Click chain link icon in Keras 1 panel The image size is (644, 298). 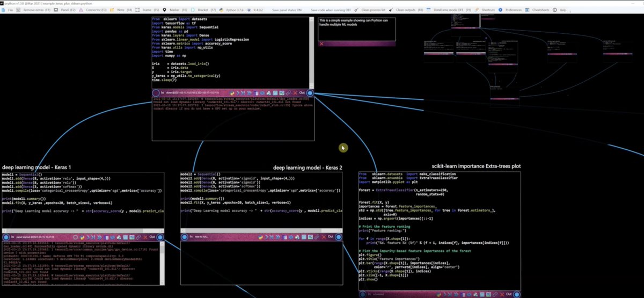tap(138, 237)
